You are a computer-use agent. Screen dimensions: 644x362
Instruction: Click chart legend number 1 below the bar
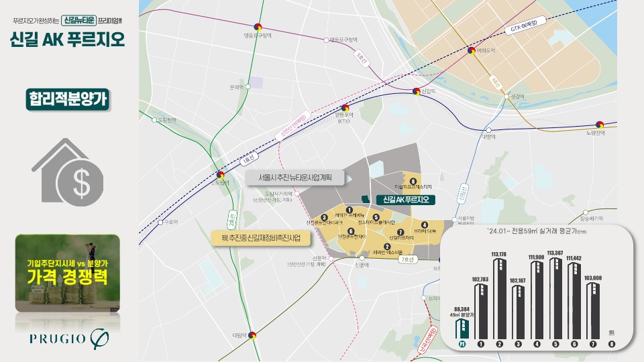pos(480,345)
